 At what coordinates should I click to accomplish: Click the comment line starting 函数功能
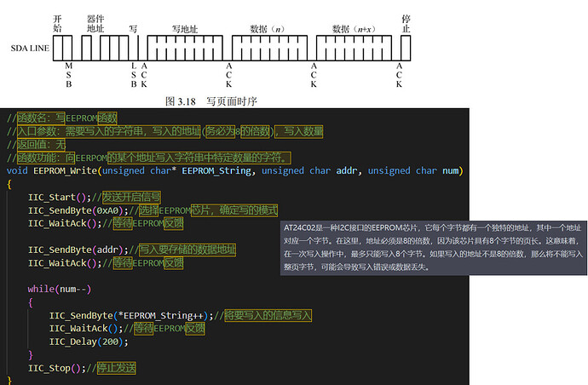click(149, 158)
